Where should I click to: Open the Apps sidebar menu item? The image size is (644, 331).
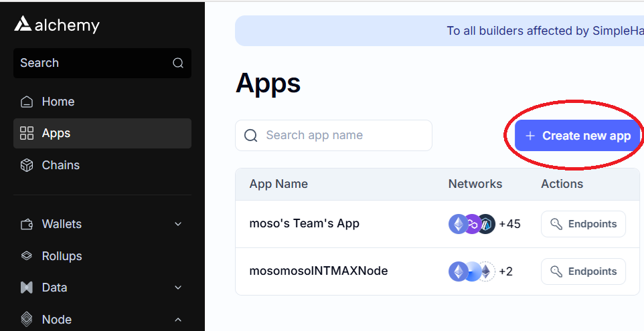click(102, 133)
